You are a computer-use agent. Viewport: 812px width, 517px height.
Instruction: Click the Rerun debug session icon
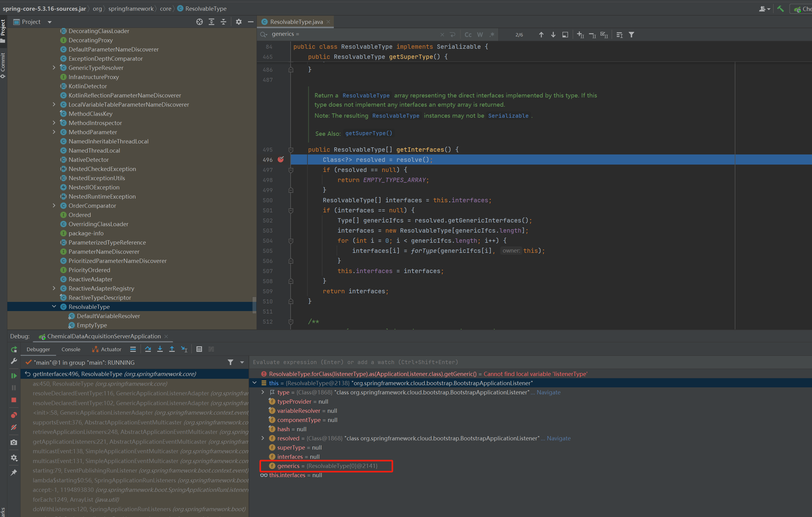click(14, 349)
